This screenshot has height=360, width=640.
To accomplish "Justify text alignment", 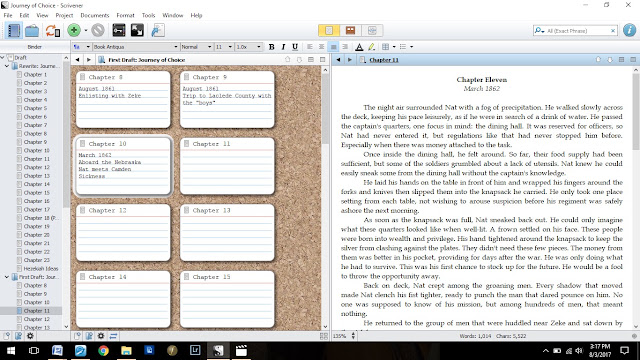I will coord(333,47).
